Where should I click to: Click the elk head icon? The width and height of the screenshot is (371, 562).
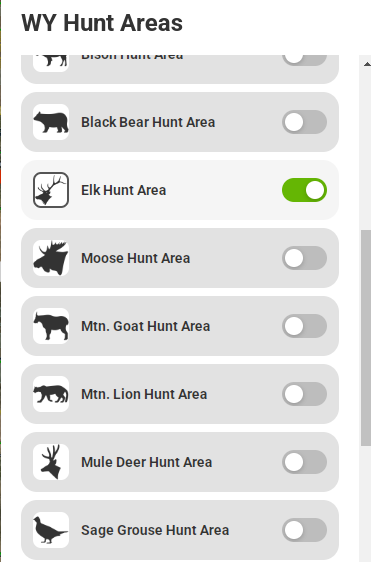(x=51, y=190)
